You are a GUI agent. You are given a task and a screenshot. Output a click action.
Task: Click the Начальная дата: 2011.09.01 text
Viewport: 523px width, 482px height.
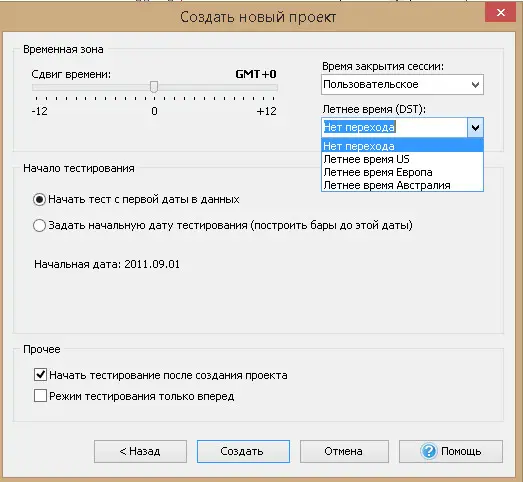tap(107, 265)
